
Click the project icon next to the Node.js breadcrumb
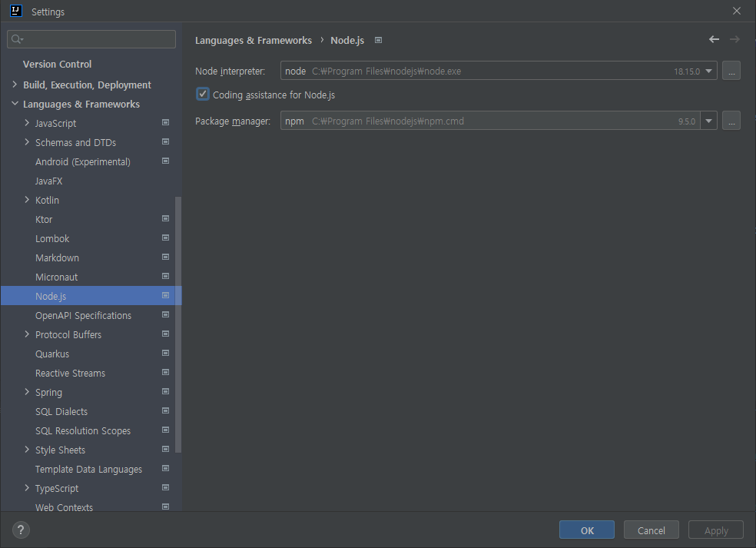[379, 40]
